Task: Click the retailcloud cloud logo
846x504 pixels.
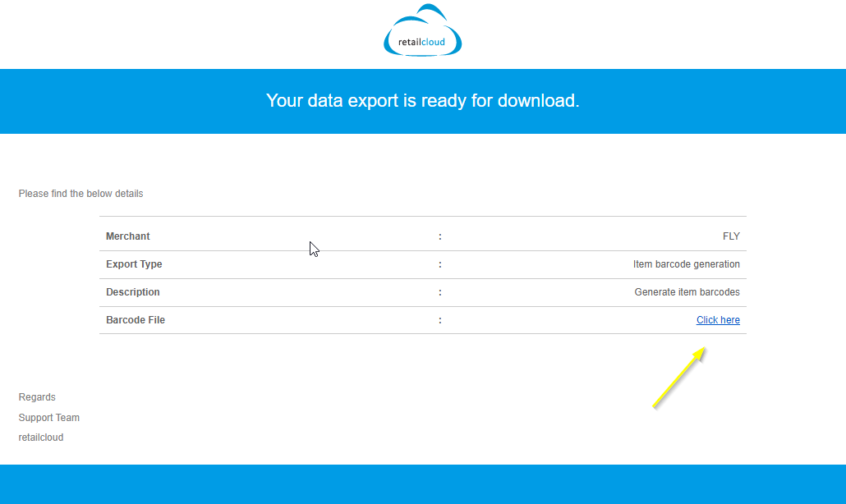Action: 422,30
